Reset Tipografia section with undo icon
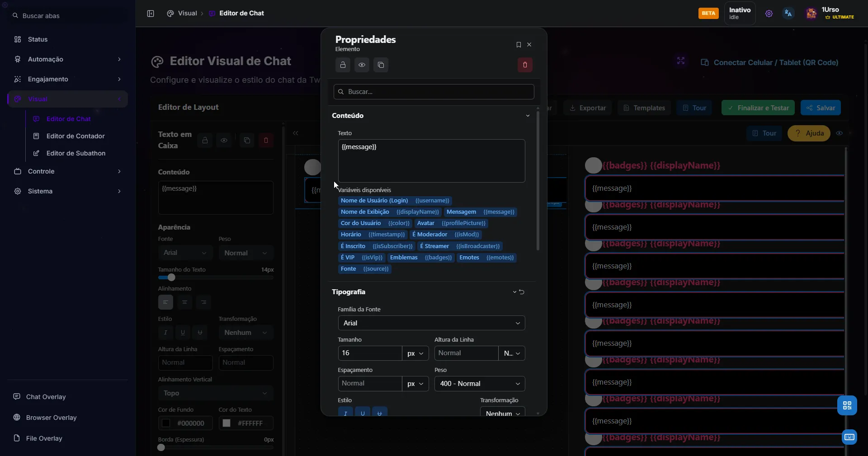The height and width of the screenshot is (456, 868). click(522, 292)
